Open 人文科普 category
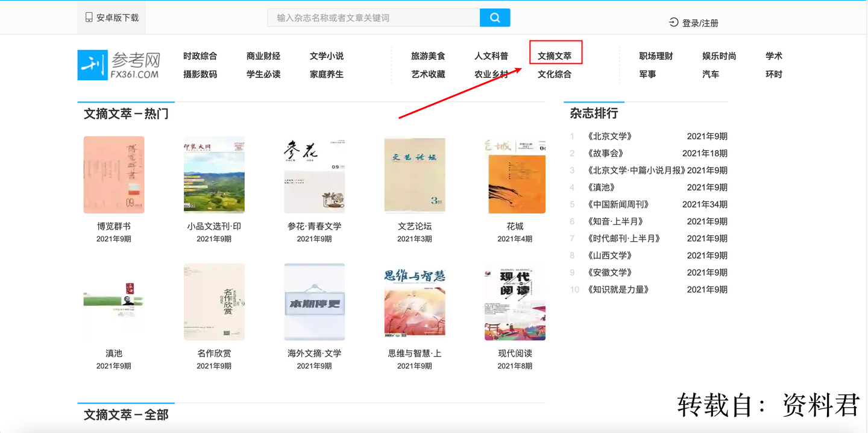 [491, 56]
